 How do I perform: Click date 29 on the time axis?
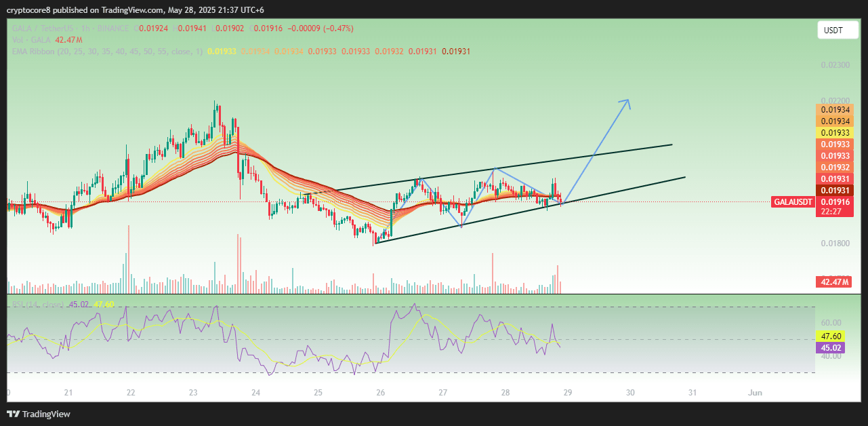coord(568,393)
